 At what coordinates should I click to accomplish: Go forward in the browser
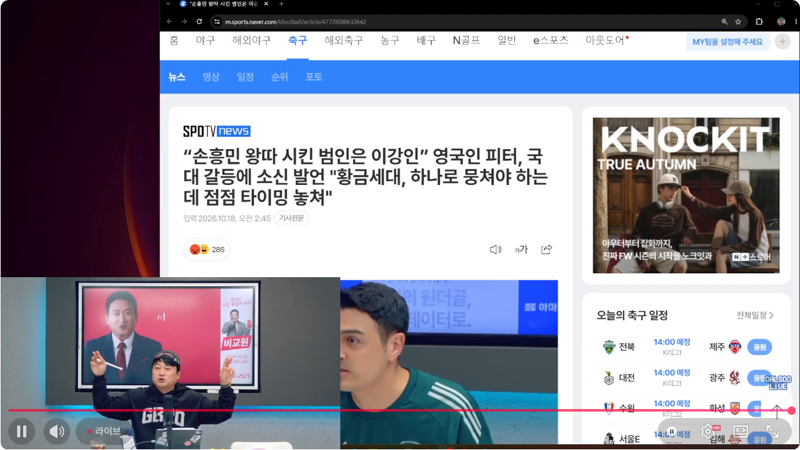point(184,21)
